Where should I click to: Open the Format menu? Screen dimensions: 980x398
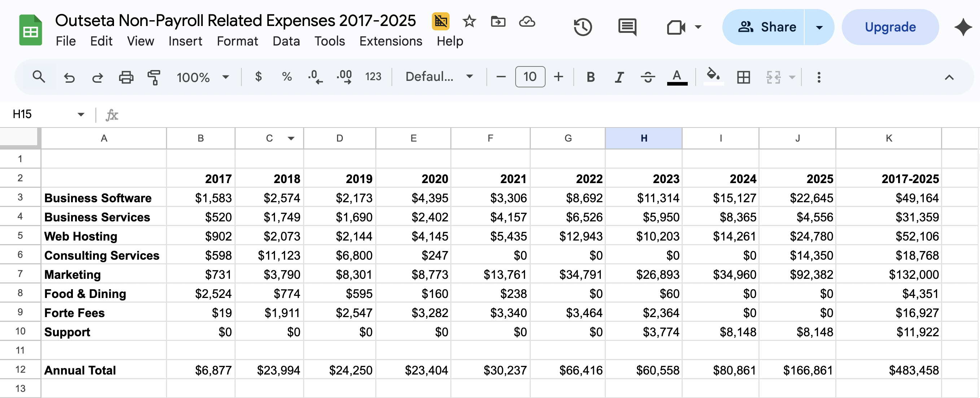click(237, 41)
